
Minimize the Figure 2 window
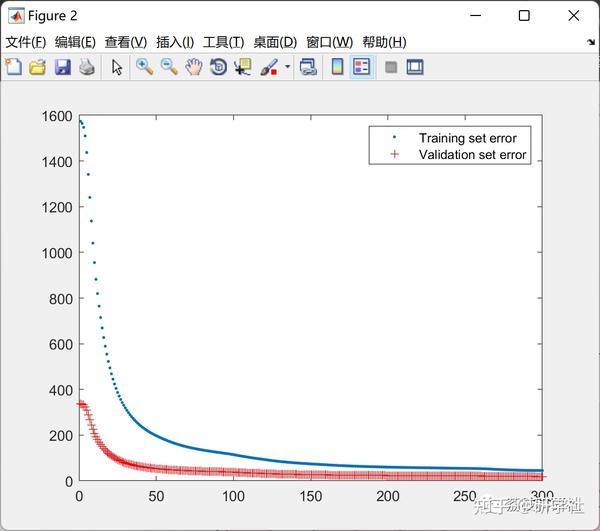[x=475, y=16]
